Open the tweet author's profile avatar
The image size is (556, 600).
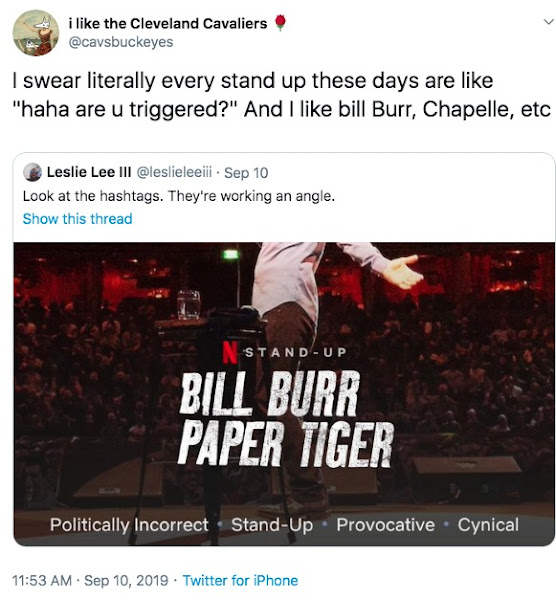(x=36, y=33)
